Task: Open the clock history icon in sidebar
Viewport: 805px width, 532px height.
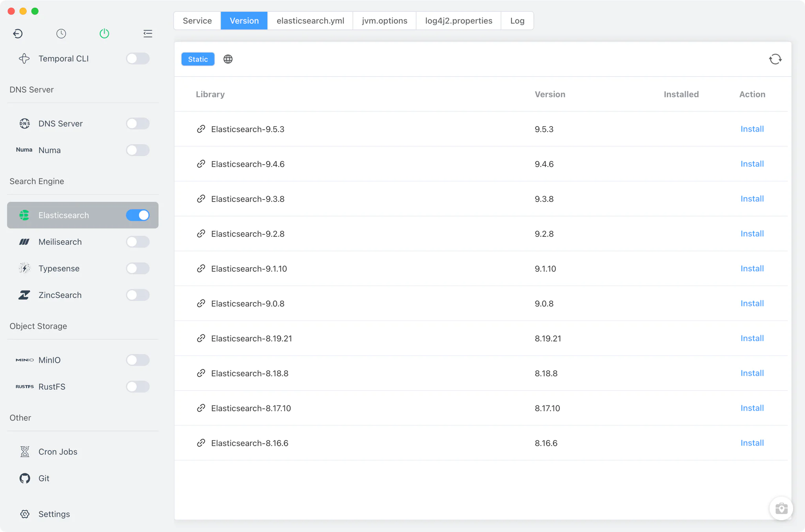Action: pyautogui.click(x=61, y=34)
